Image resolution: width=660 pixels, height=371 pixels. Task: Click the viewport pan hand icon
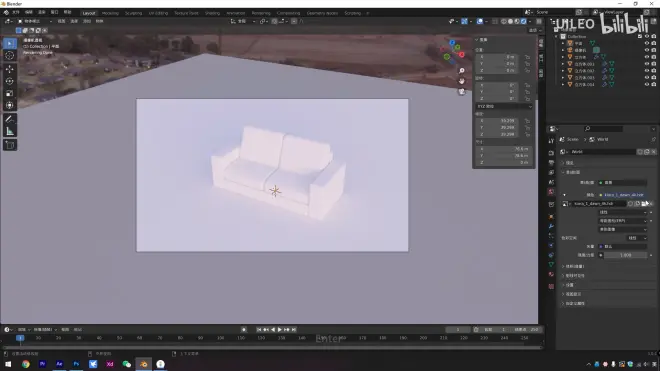click(x=462, y=81)
